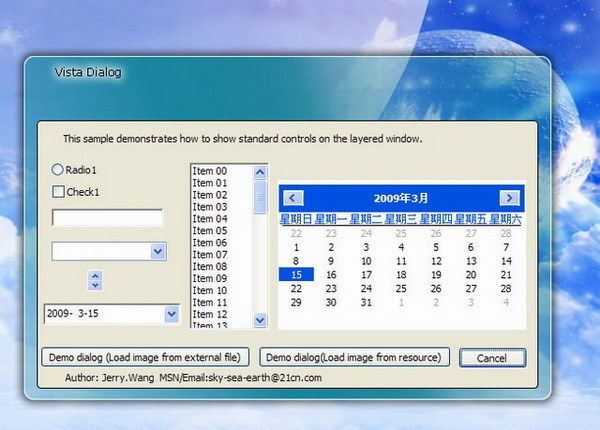
Task: Click the 星期三 weekday header
Action: [x=401, y=220]
